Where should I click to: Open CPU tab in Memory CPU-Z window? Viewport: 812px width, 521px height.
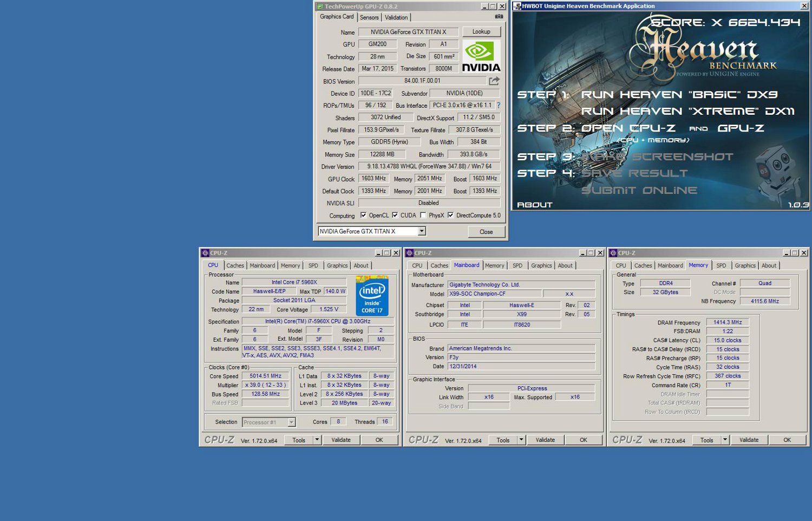click(621, 265)
